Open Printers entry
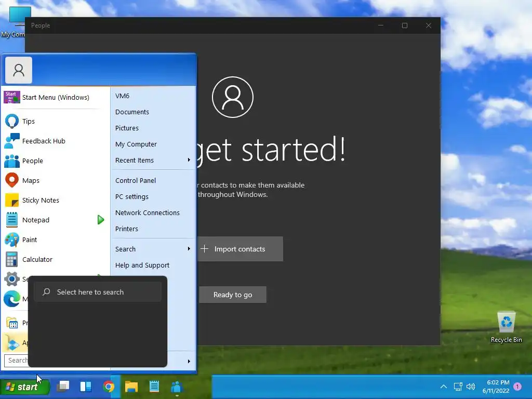Image resolution: width=532 pixels, height=399 pixels. pyautogui.click(x=153, y=229)
